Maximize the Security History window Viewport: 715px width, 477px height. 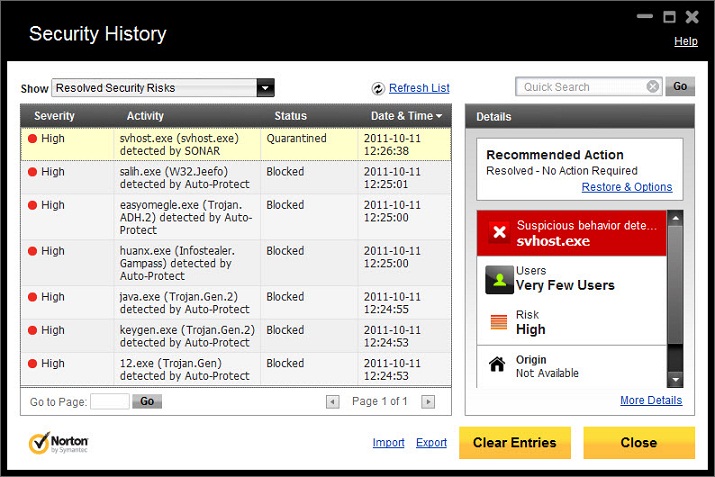669,17
